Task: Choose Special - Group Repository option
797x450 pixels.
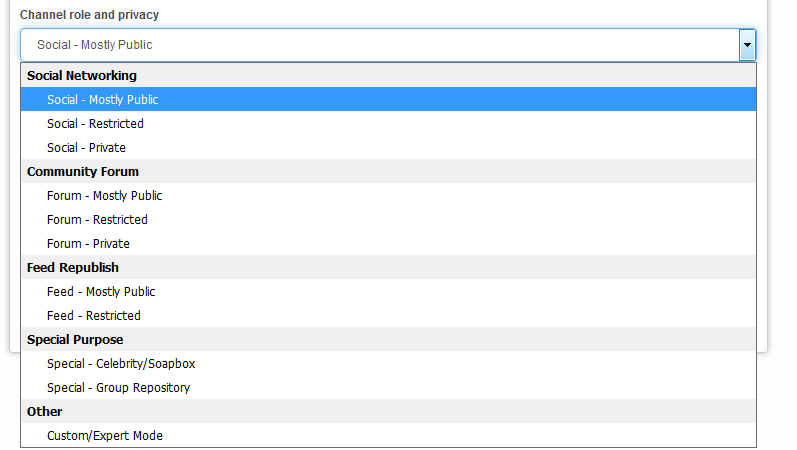Action: pyautogui.click(x=118, y=388)
